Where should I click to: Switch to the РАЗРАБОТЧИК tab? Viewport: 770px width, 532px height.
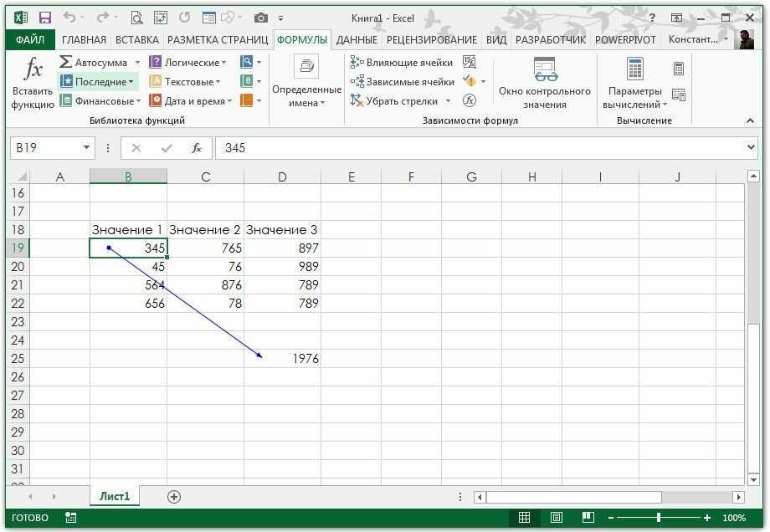tap(551, 40)
